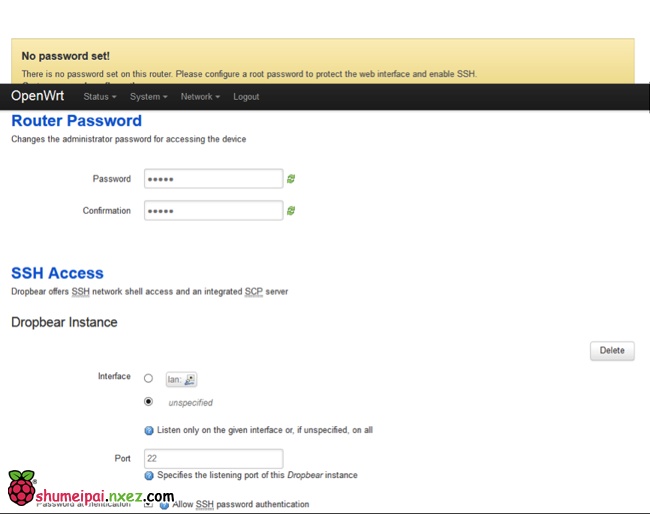Open the System dropdown menu
Screen dimensions: 650x514
149,97
